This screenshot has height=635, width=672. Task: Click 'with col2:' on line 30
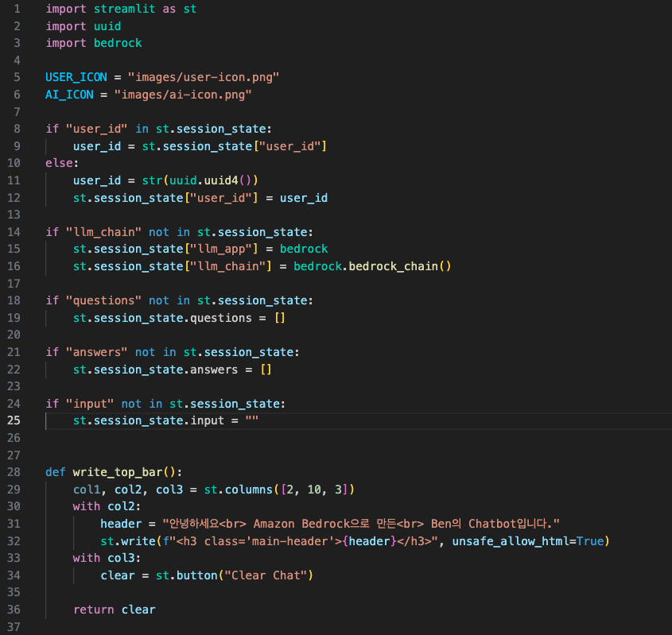107,506
